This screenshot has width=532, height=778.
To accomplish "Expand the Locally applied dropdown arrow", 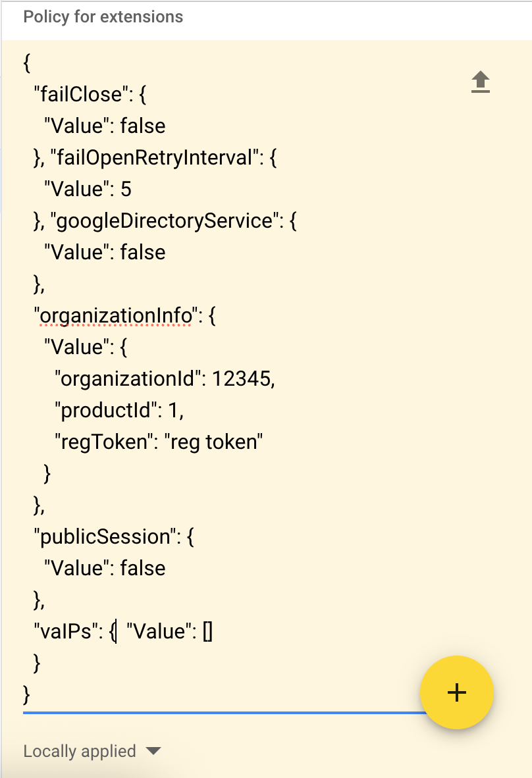I will (153, 751).
